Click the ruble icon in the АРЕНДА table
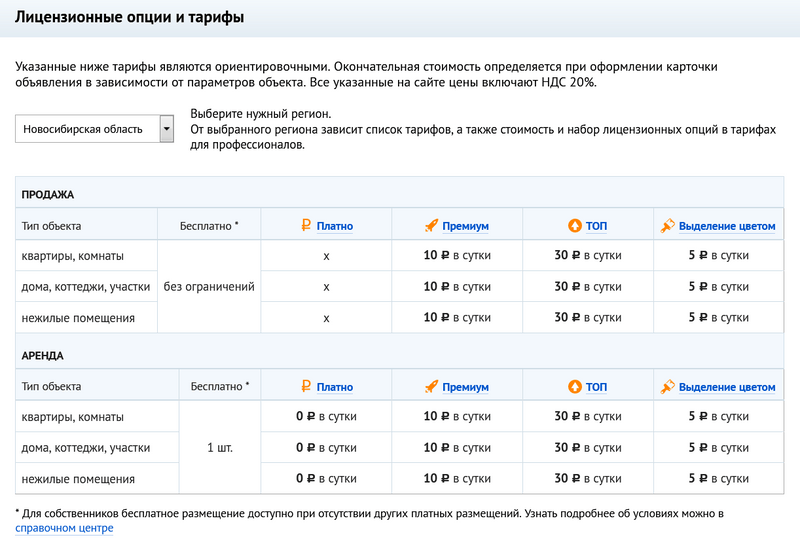This screenshot has width=800, height=550. coord(307,386)
